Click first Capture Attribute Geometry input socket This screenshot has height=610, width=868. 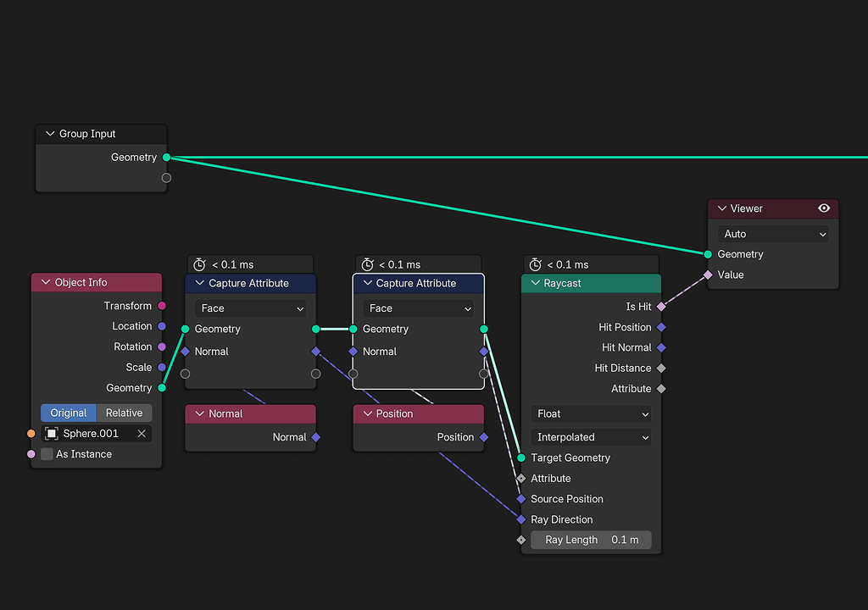pyautogui.click(x=186, y=329)
